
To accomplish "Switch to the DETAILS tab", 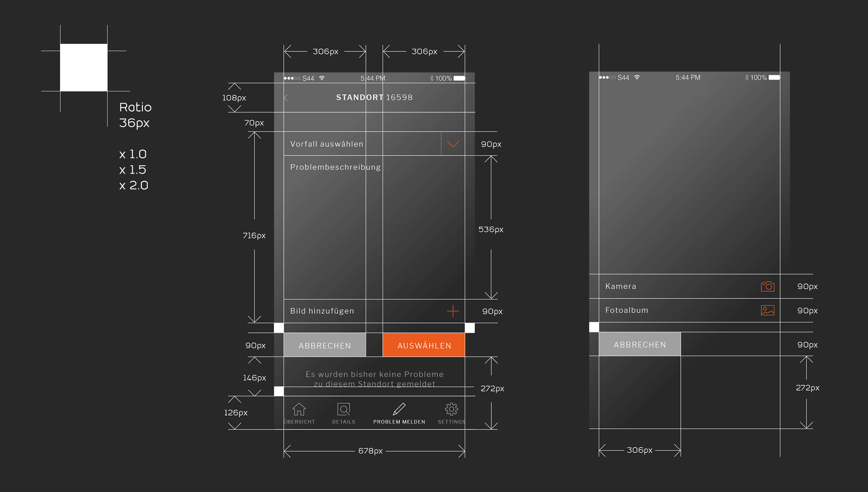I will (344, 413).
